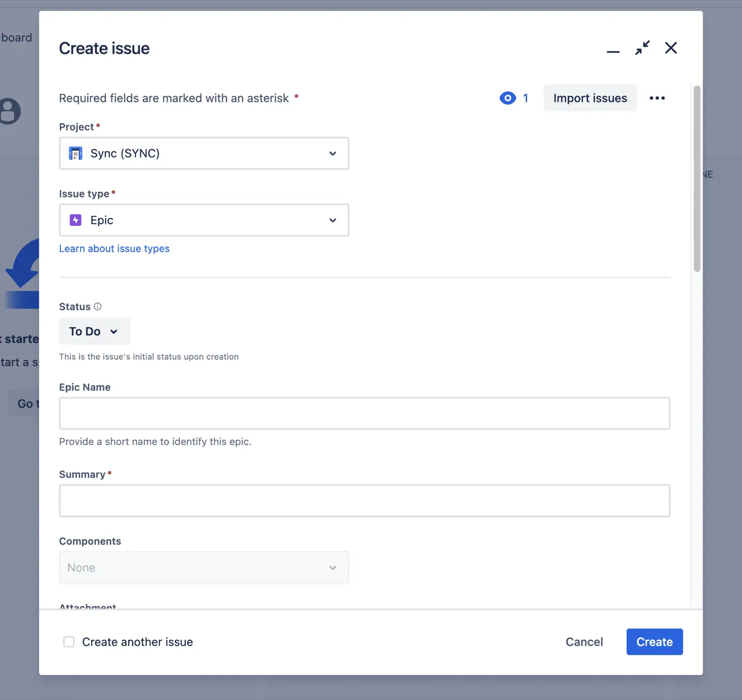Click the Import issues button

[x=589, y=98]
